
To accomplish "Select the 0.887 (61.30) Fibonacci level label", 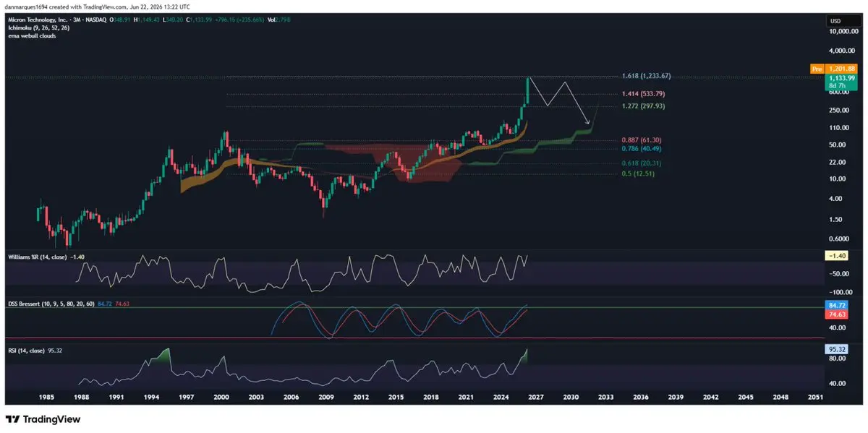I will (642, 140).
